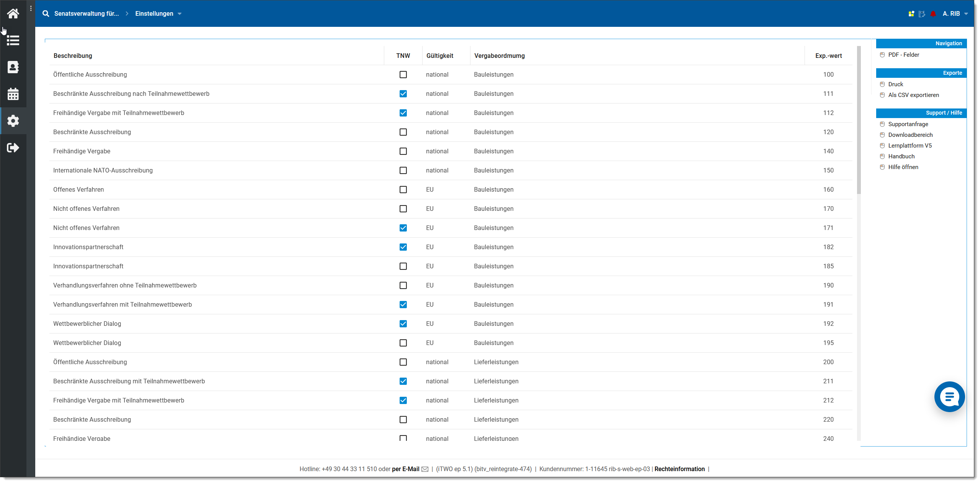Check TNW for Internationale NATO-Ausschreibung

[x=403, y=171]
